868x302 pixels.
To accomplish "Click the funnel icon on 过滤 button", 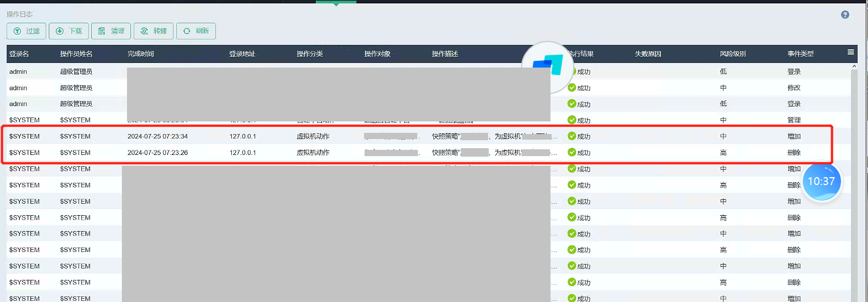I will (x=17, y=31).
